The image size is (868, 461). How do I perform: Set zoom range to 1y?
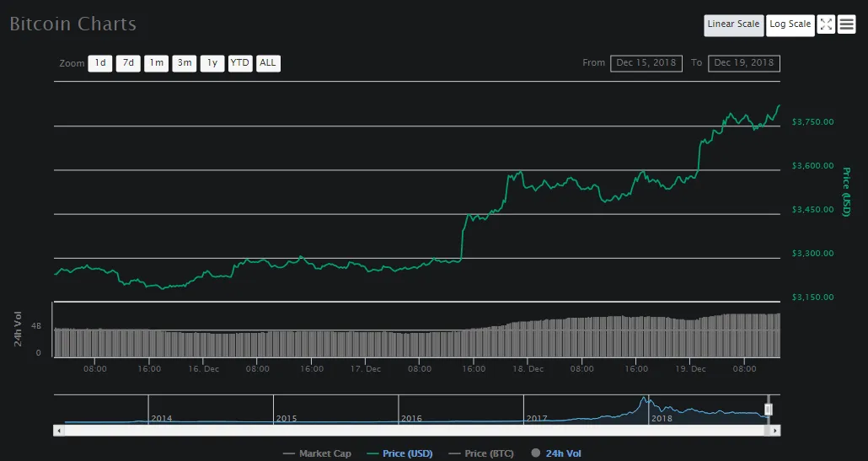tap(212, 63)
